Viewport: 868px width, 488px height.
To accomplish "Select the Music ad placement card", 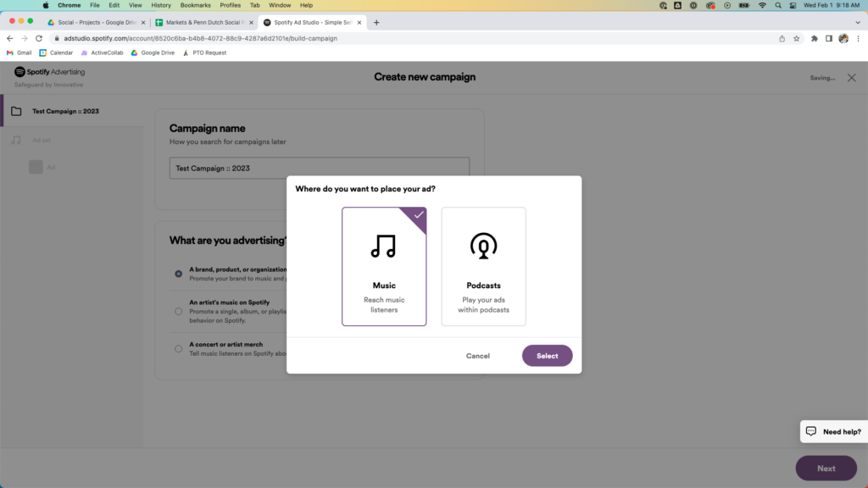I will coord(384,266).
